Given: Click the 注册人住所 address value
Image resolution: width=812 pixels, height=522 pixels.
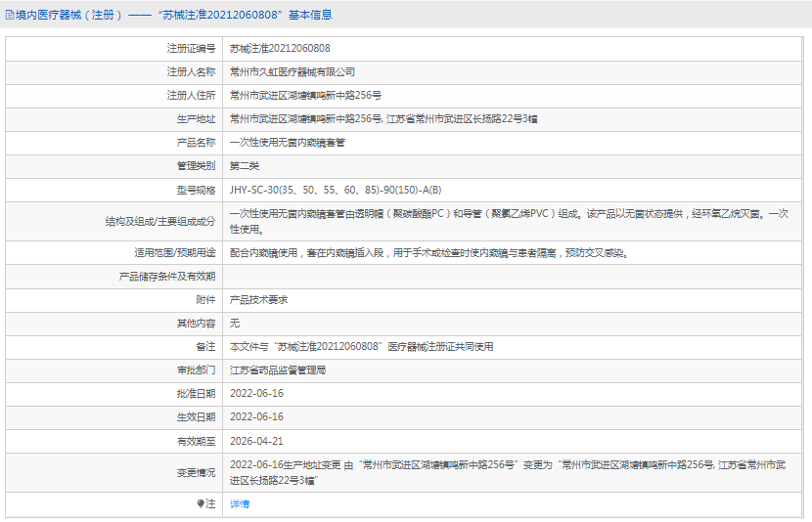Looking at the screenshot, I should tap(305, 95).
